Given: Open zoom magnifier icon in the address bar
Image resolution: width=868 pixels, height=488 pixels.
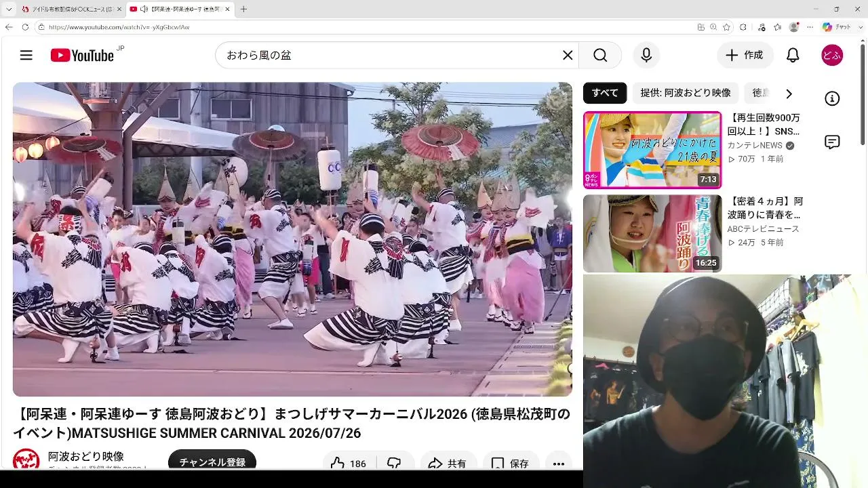Looking at the screenshot, I should tap(713, 27).
